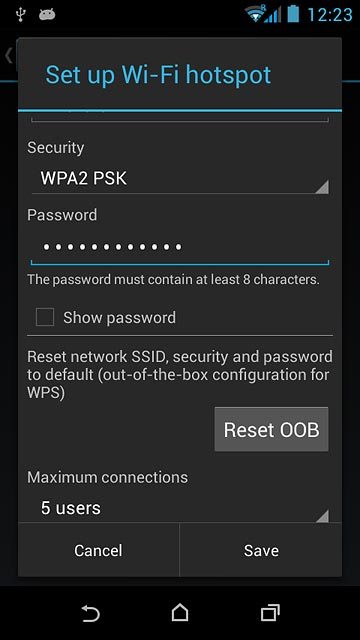The width and height of the screenshot is (360, 640).
Task: Click the Reset OOB button
Action: (271, 429)
